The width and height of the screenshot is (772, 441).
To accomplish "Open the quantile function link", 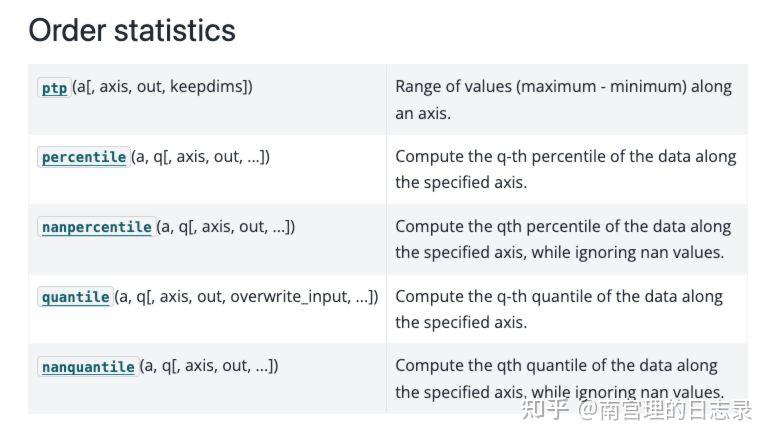I will coord(75,297).
